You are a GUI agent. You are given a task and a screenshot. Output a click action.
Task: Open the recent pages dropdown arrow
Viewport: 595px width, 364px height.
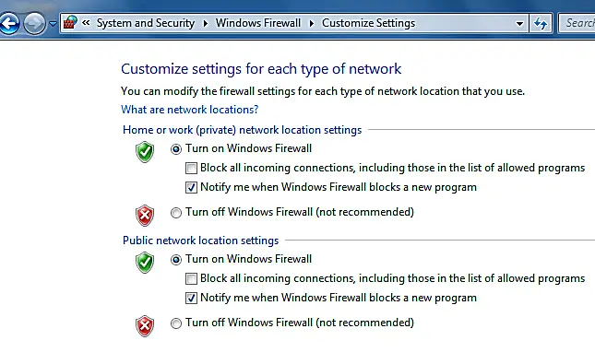54,24
